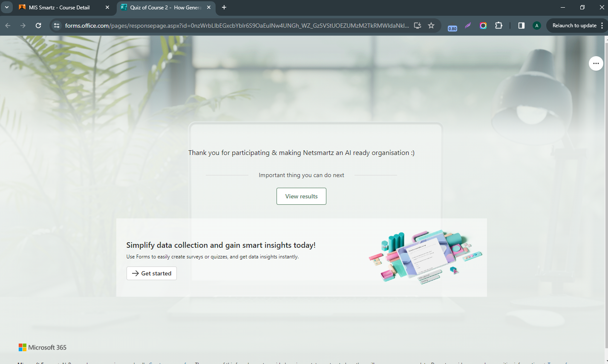Minimize the browser window
Viewport: 608px width, 364px height.
click(563, 7)
